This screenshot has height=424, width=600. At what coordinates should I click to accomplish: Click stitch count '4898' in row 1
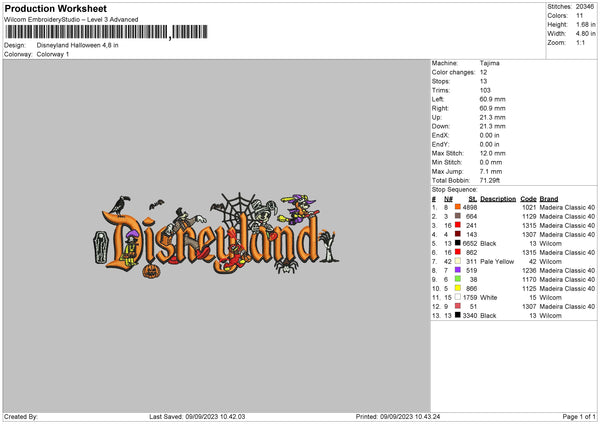470,207
